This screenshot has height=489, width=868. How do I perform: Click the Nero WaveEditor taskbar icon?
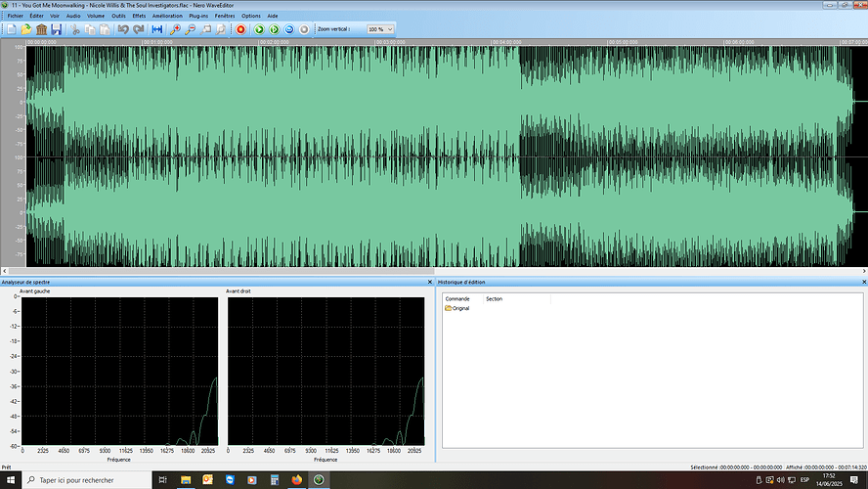coord(319,480)
